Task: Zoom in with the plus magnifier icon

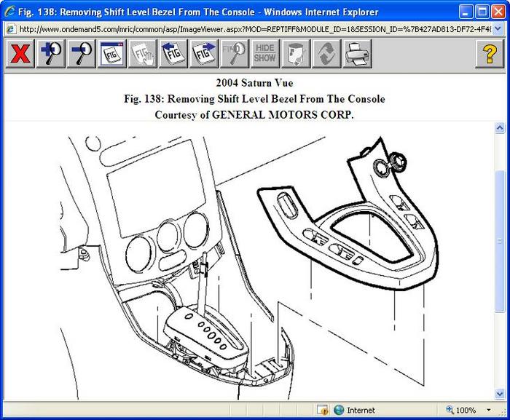Action: 51,54
